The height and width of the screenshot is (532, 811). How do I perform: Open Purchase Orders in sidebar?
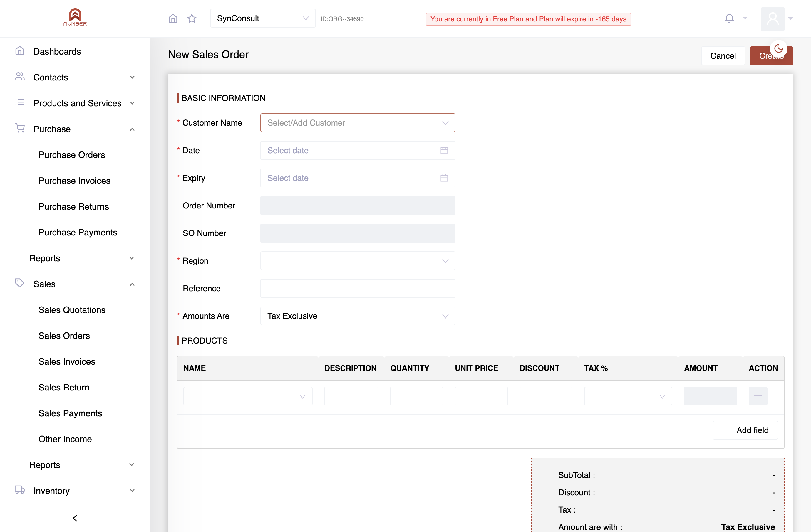click(72, 155)
